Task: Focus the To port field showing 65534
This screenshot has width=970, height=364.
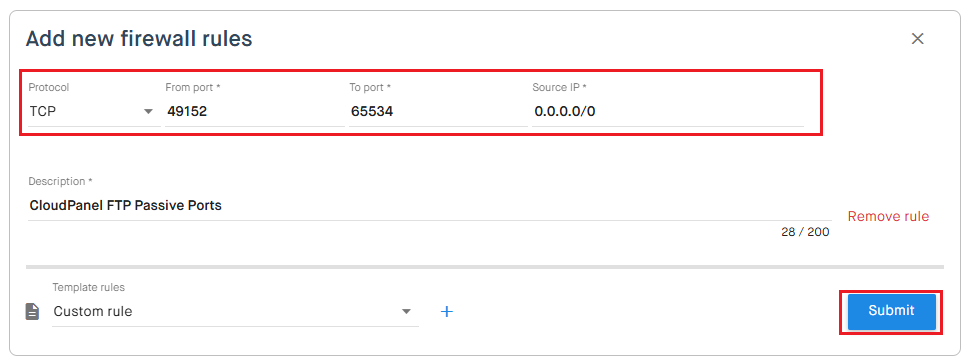Action: coord(438,112)
